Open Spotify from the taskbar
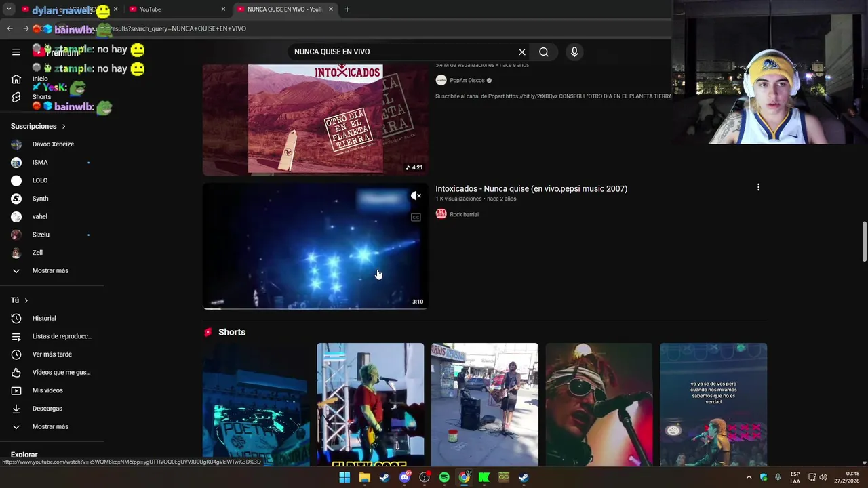 click(x=444, y=477)
